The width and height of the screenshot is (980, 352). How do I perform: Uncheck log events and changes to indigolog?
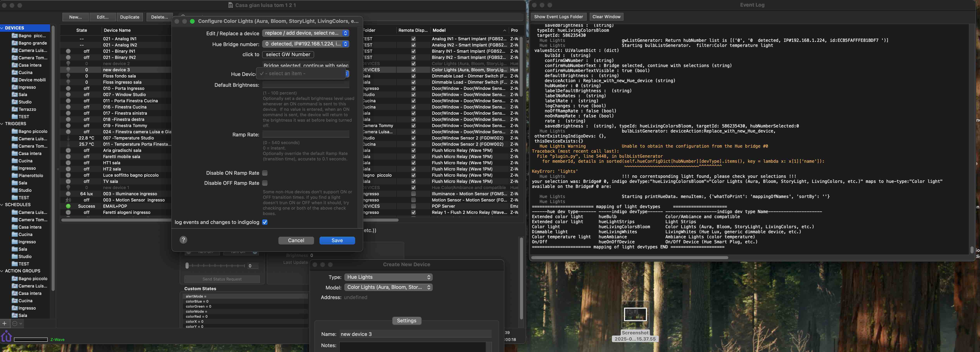265,222
